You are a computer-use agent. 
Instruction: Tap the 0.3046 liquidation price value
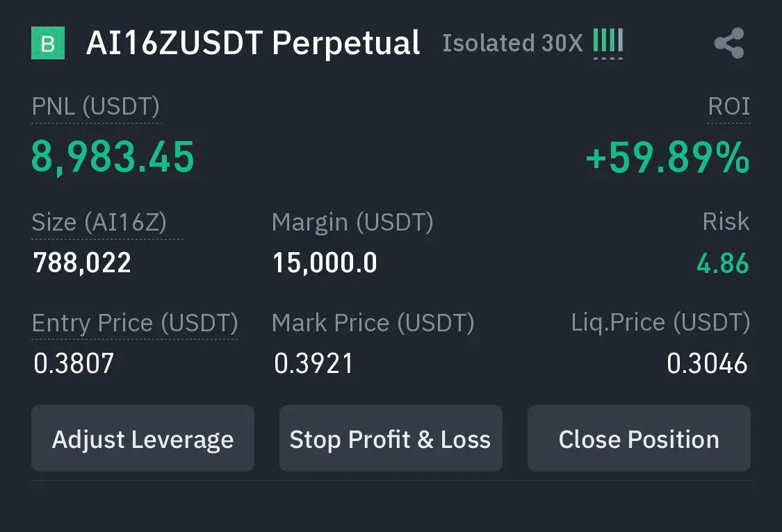click(x=707, y=363)
